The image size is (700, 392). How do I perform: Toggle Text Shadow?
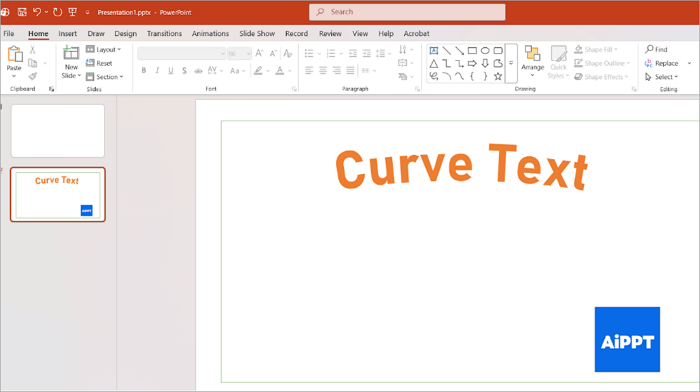tap(184, 71)
